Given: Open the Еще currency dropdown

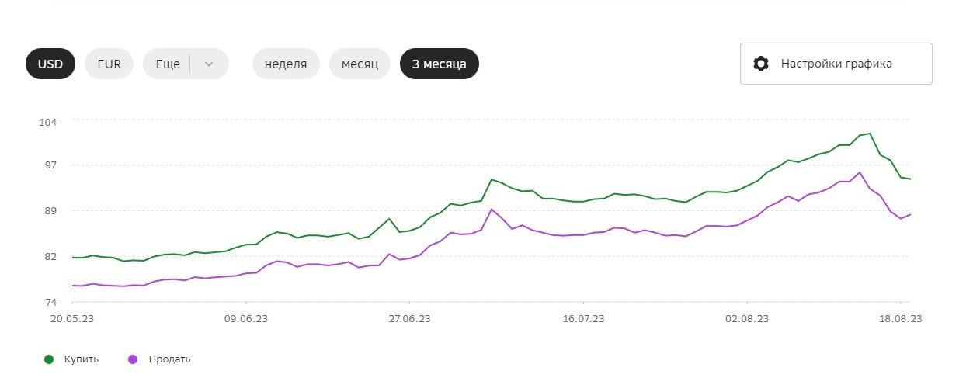Looking at the screenshot, I should pyautogui.click(x=169, y=64).
